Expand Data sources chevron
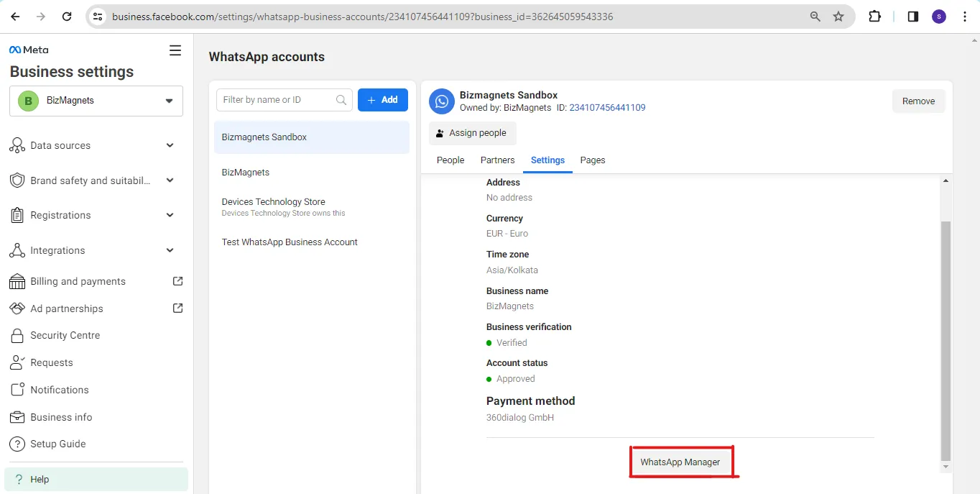The image size is (980, 494). [x=170, y=145]
